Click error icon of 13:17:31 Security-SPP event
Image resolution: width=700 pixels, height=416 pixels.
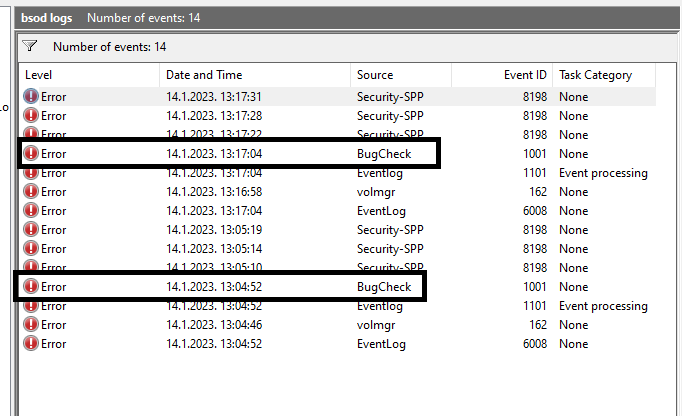(31, 97)
